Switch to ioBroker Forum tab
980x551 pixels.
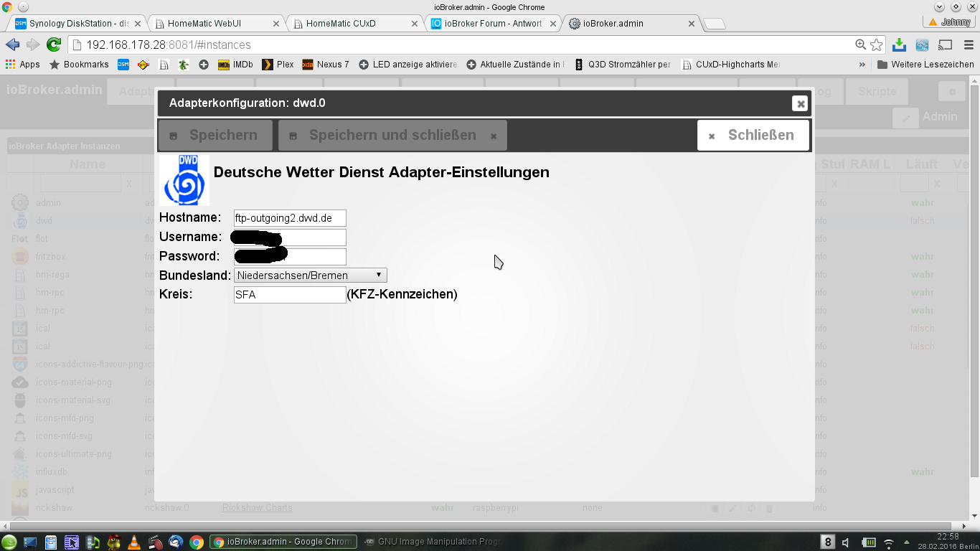[494, 23]
